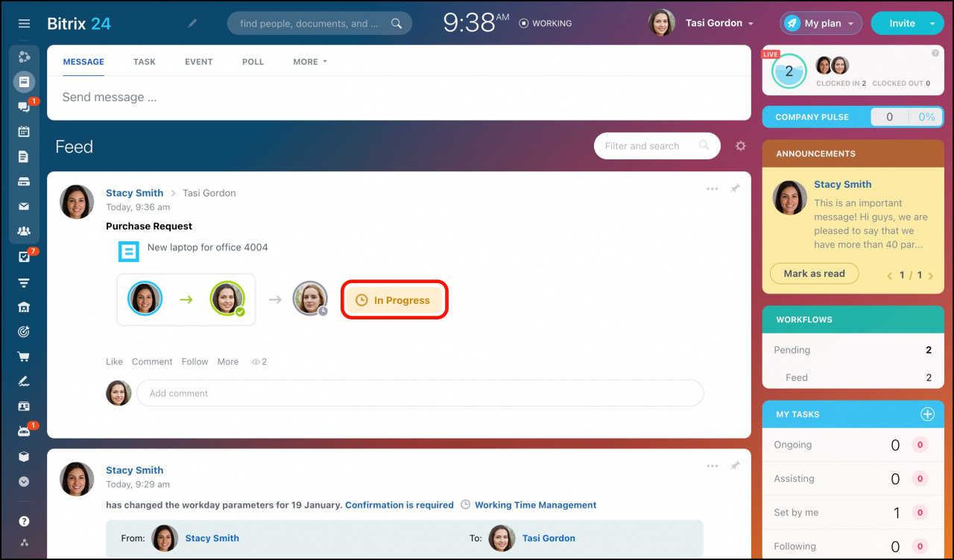
Task: Click the search magnifier in top bar
Action: (x=397, y=23)
